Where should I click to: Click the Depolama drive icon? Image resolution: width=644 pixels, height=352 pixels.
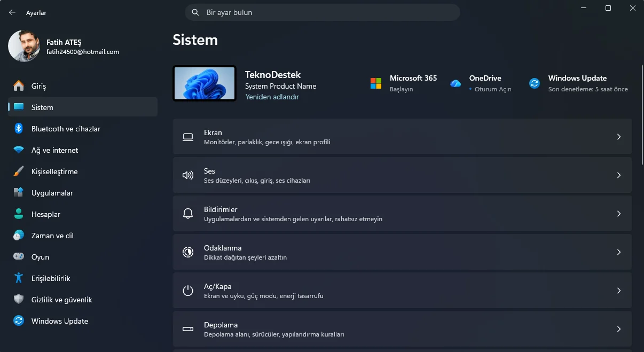click(x=188, y=329)
